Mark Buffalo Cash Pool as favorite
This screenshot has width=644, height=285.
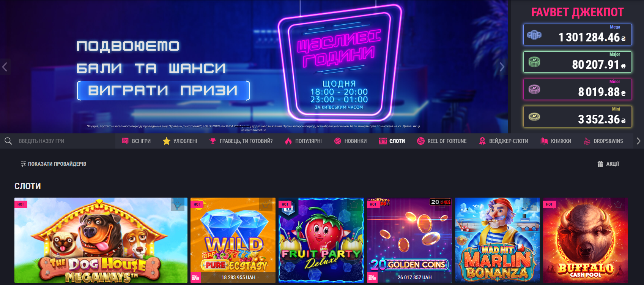coord(618,205)
